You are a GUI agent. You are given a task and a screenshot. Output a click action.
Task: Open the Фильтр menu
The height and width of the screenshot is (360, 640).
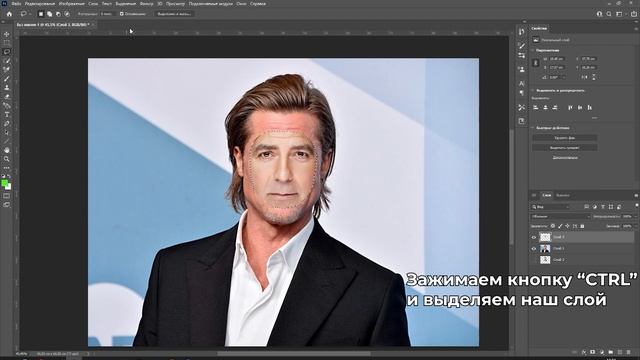(x=147, y=4)
